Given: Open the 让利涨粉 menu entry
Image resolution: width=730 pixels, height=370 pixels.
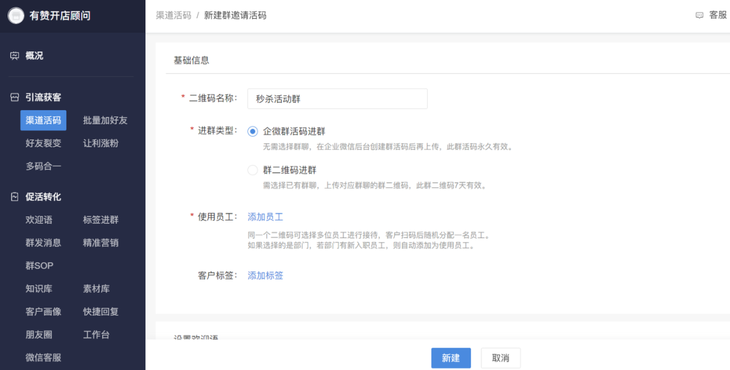Looking at the screenshot, I should pyautogui.click(x=101, y=143).
